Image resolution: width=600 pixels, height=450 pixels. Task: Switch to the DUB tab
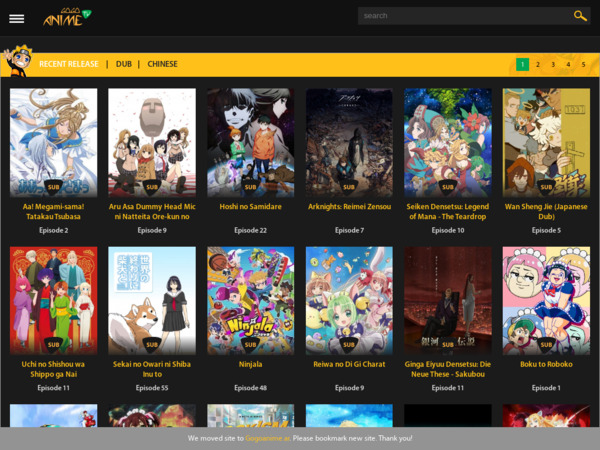click(124, 64)
